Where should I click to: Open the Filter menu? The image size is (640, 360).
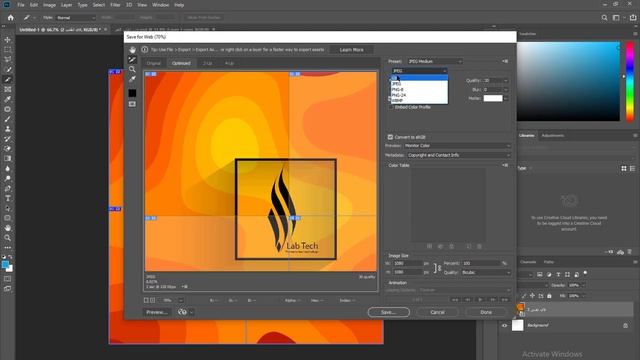point(115,5)
